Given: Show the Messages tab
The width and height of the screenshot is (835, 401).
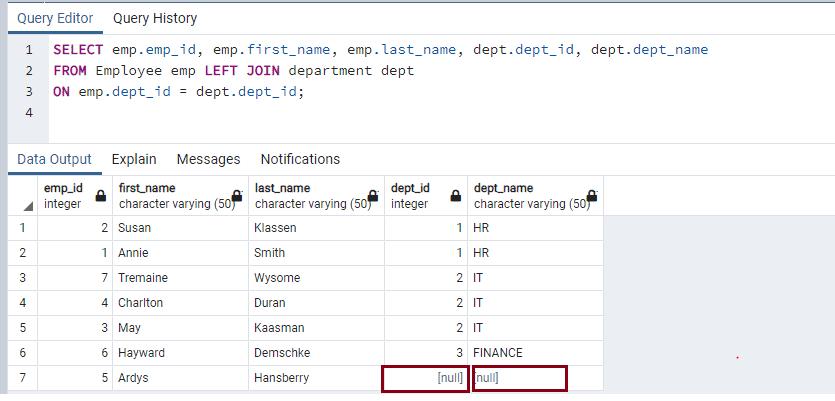Looking at the screenshot, I should tap(208, 159).
